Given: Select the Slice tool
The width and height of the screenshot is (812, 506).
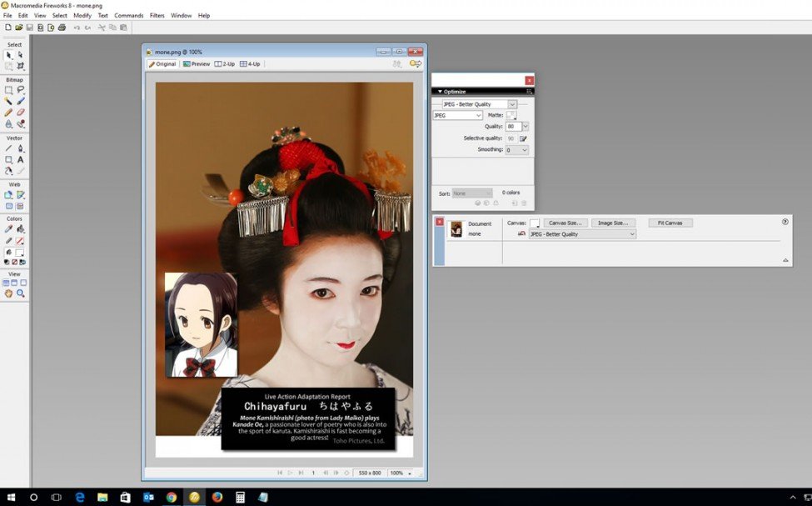Looking at the screenshot, I should [x=21, y=195].
